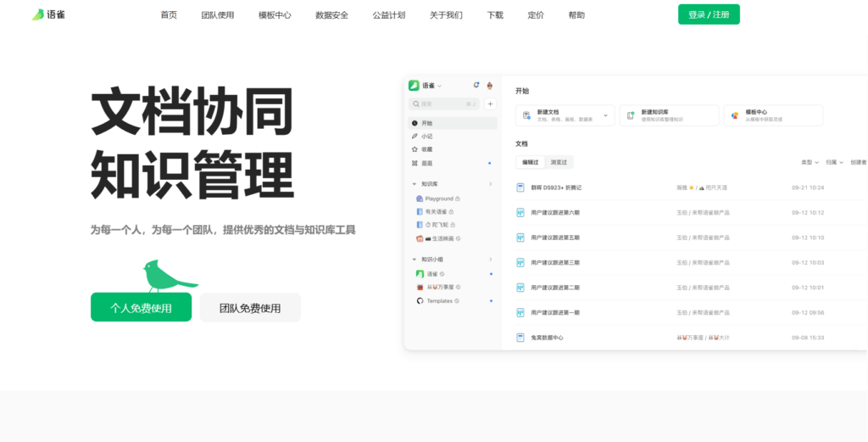Expand the 归属 filter dropdown
Viewport: 868px width, 442px height.
834,162
